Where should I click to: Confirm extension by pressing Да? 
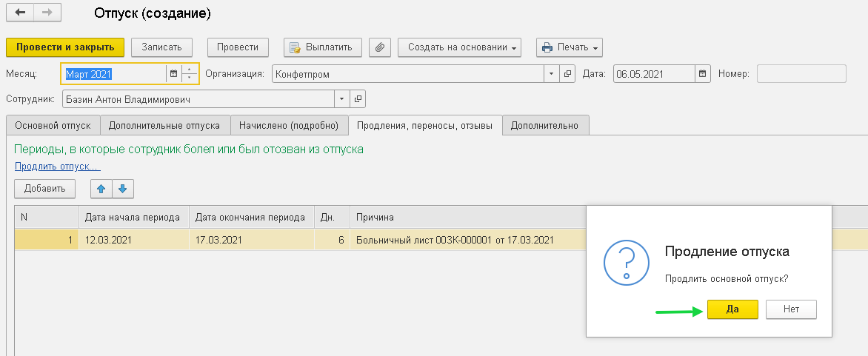tap(732, 309)
